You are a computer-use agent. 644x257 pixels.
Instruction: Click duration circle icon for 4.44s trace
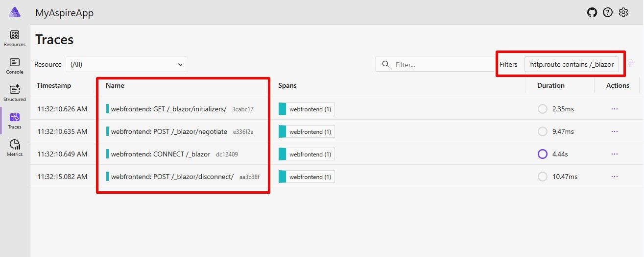coord(542,154)
